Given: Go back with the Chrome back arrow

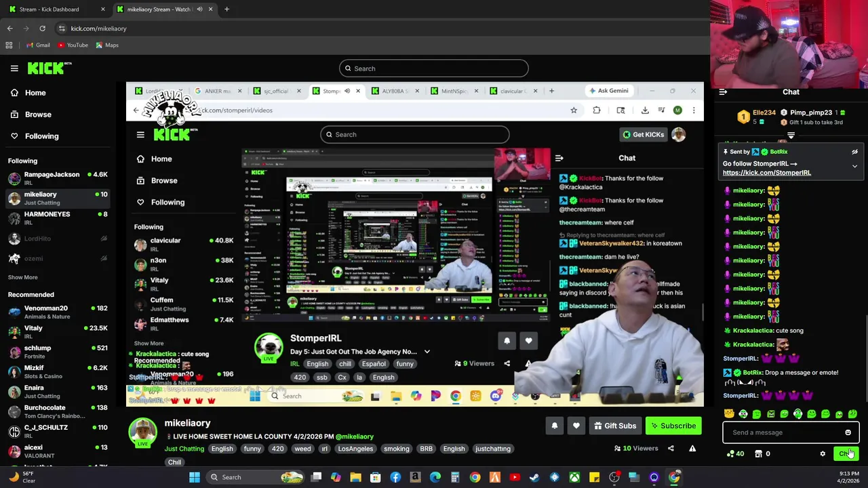Looking at the screenshot, I should pyautogui.click(x=9, y=28).
